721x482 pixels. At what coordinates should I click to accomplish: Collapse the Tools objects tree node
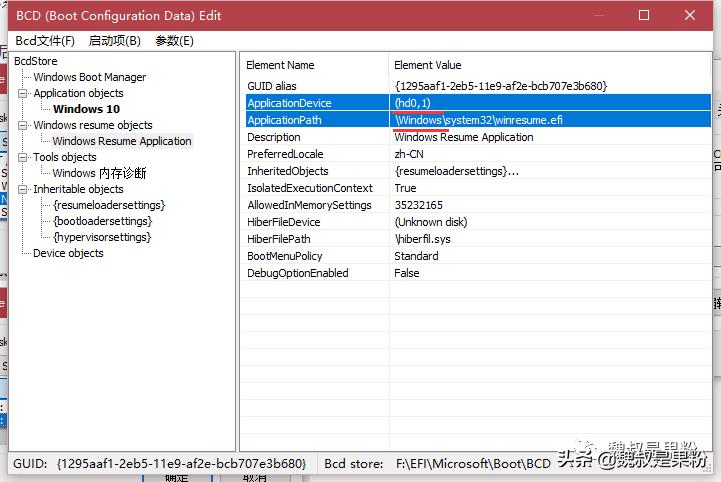tap(22, 157)
